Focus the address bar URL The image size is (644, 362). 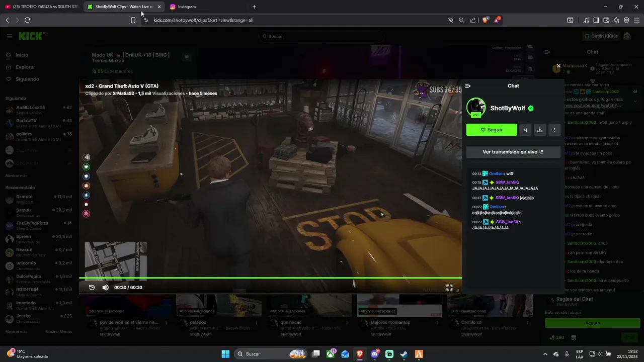(203, 20)
